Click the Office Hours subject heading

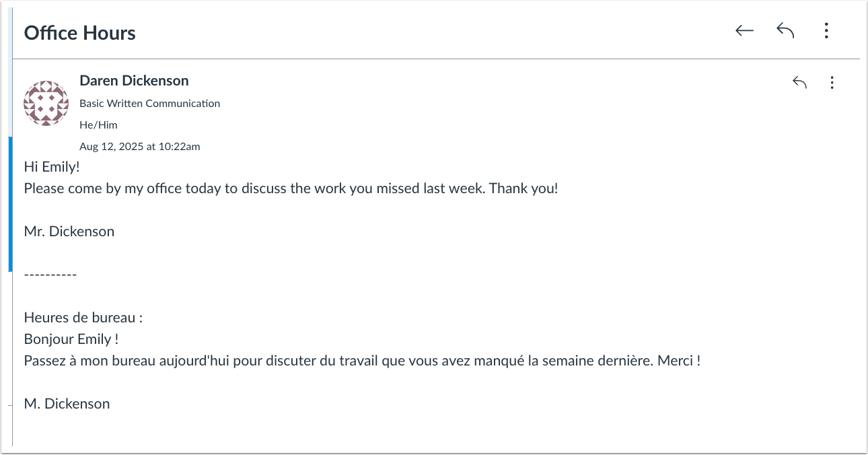(80, 32)
